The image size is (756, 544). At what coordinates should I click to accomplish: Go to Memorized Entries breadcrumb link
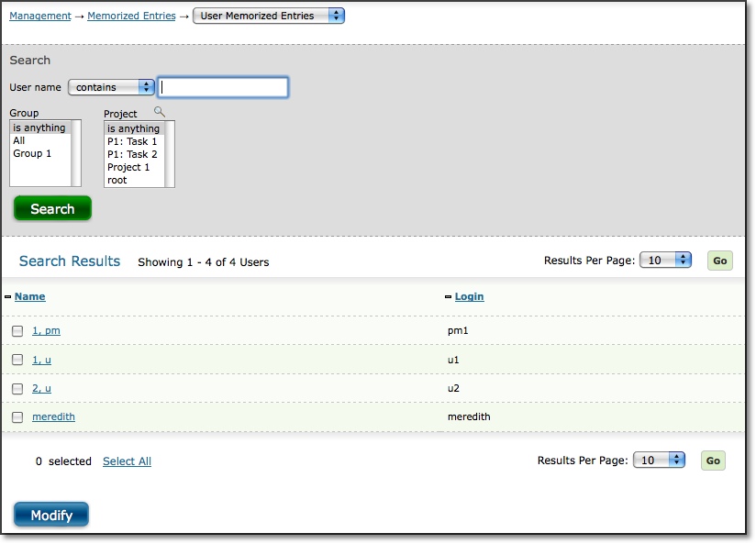[131, 16]
